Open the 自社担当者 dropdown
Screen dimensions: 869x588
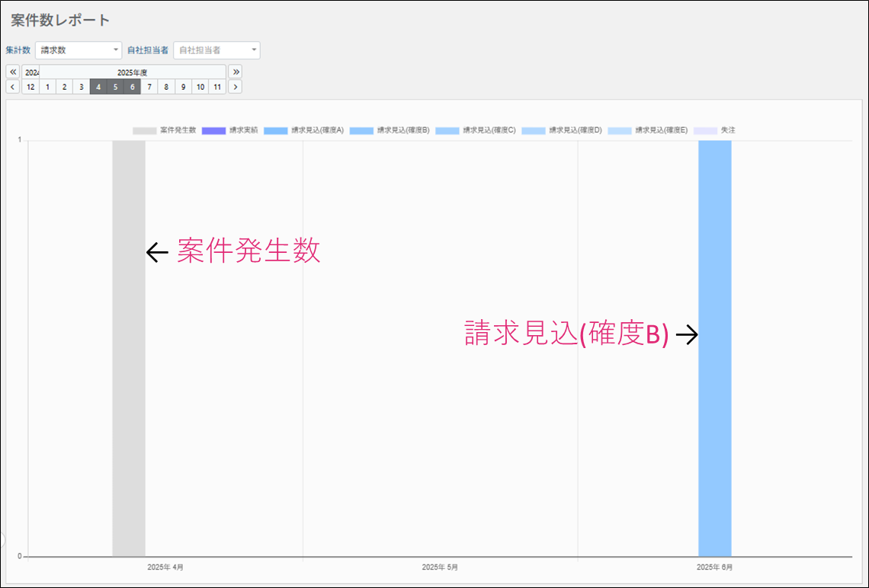pos(216,50)
